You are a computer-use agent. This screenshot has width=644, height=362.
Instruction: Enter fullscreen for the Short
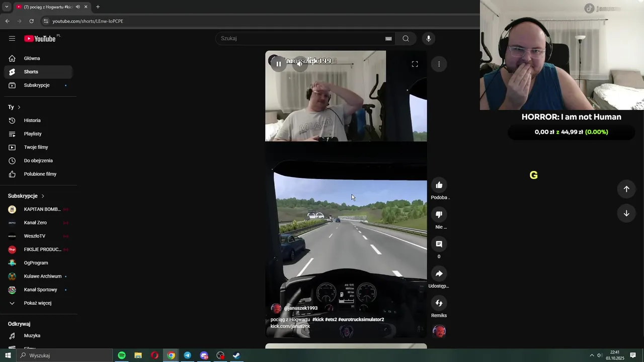coord(415,64)
